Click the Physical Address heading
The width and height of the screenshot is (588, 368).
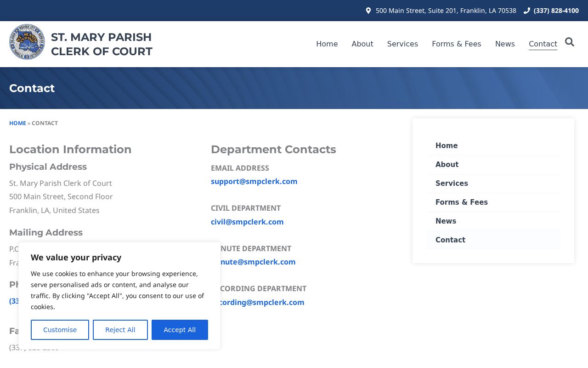click(48, 167)
